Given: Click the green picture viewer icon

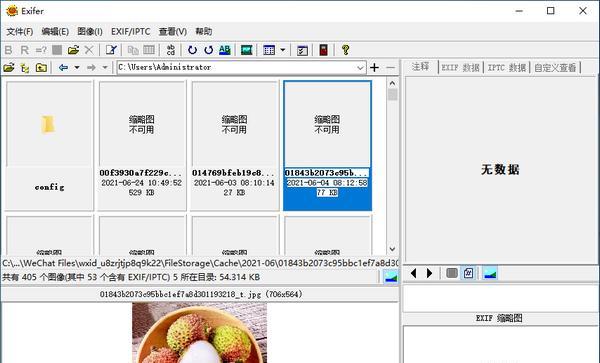Looking at the screenshot, I should [246, 50].
